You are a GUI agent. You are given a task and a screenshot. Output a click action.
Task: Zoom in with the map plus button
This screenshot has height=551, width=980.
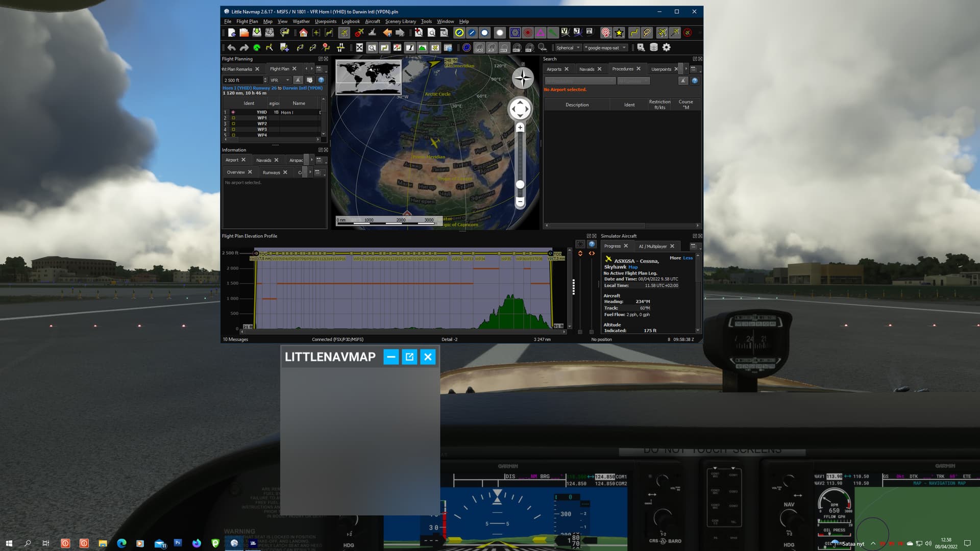[520, 128]
